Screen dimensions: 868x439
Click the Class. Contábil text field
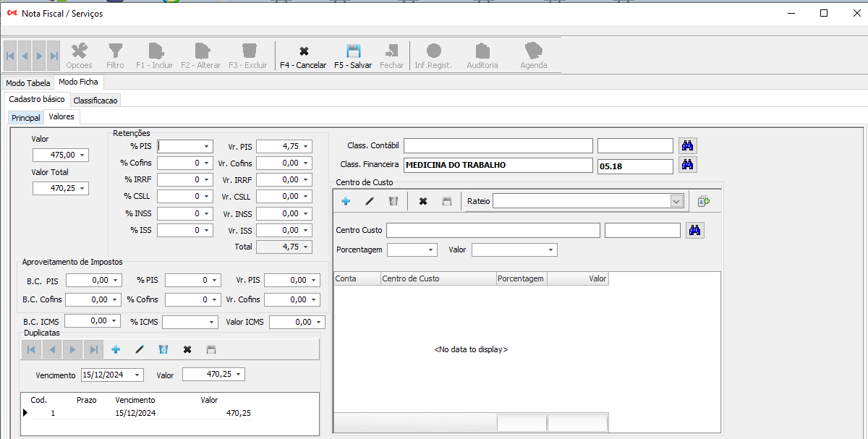point(498,146)
